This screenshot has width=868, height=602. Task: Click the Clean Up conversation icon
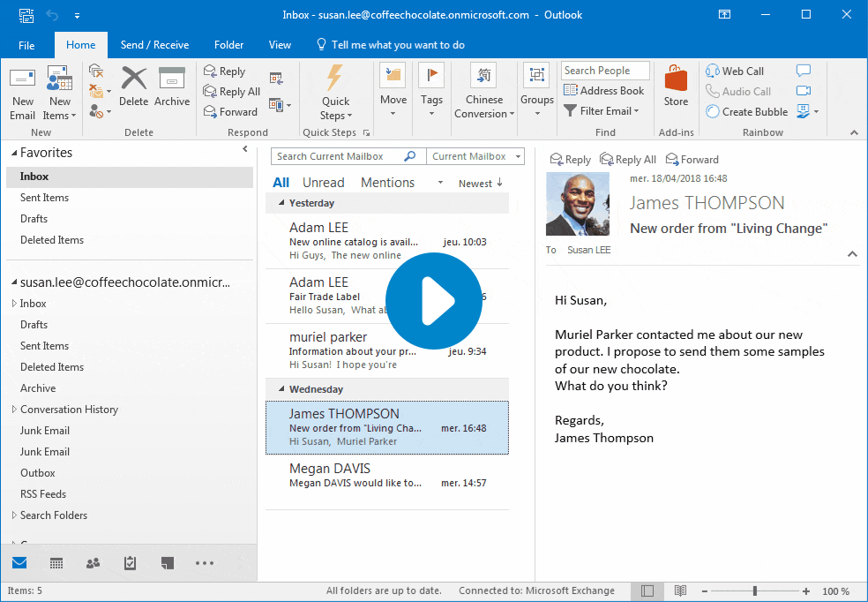click(x=97, y=91)
